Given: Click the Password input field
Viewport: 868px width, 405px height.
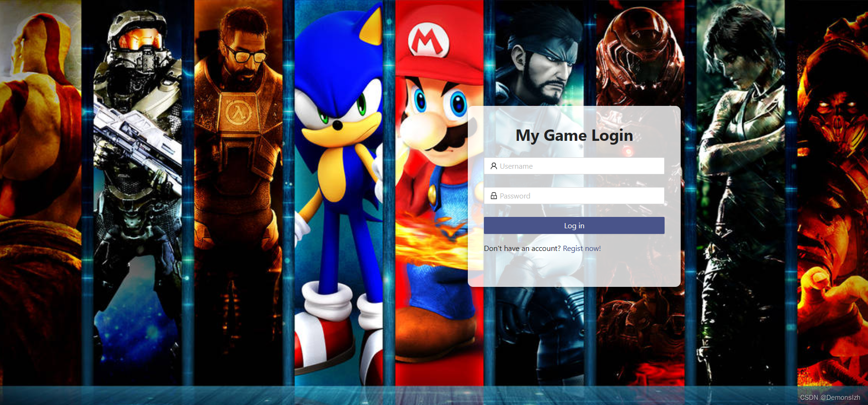Looking at the screenshot, I should pyautogui.click(x=574, y=196).
